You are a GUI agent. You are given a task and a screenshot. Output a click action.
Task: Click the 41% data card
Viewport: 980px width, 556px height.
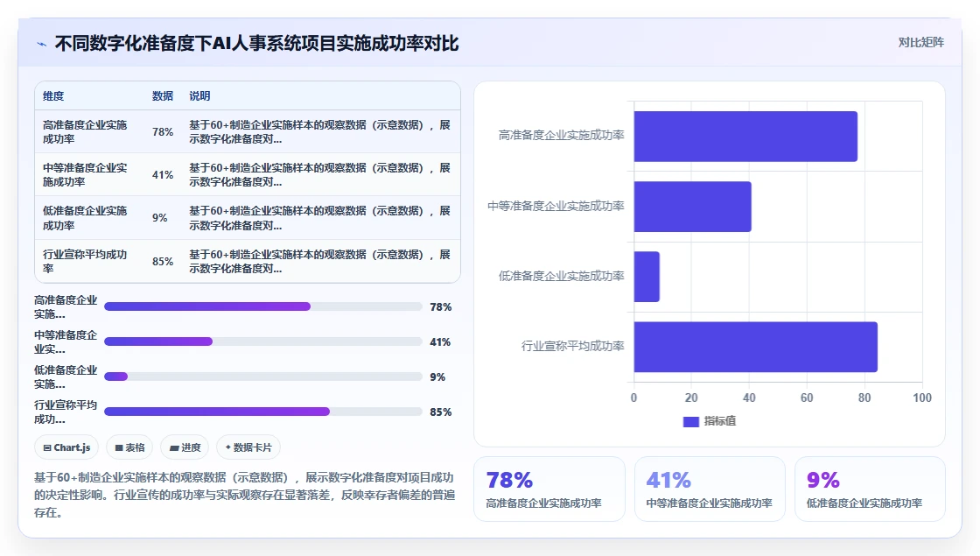coord(710,489)
